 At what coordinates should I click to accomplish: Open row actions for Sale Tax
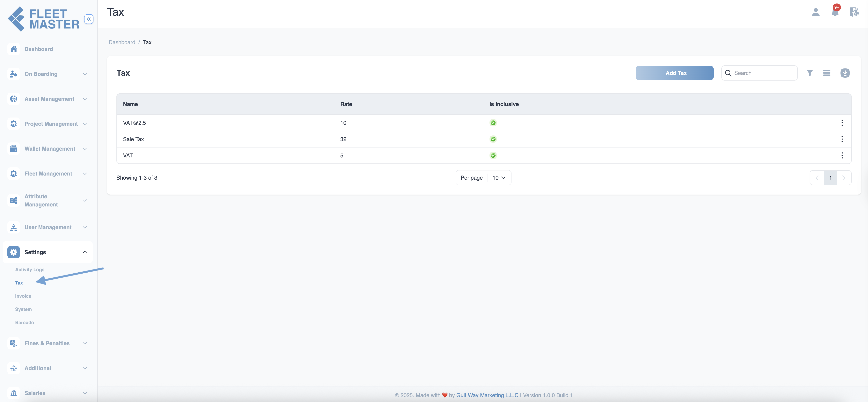coord(842,139)
